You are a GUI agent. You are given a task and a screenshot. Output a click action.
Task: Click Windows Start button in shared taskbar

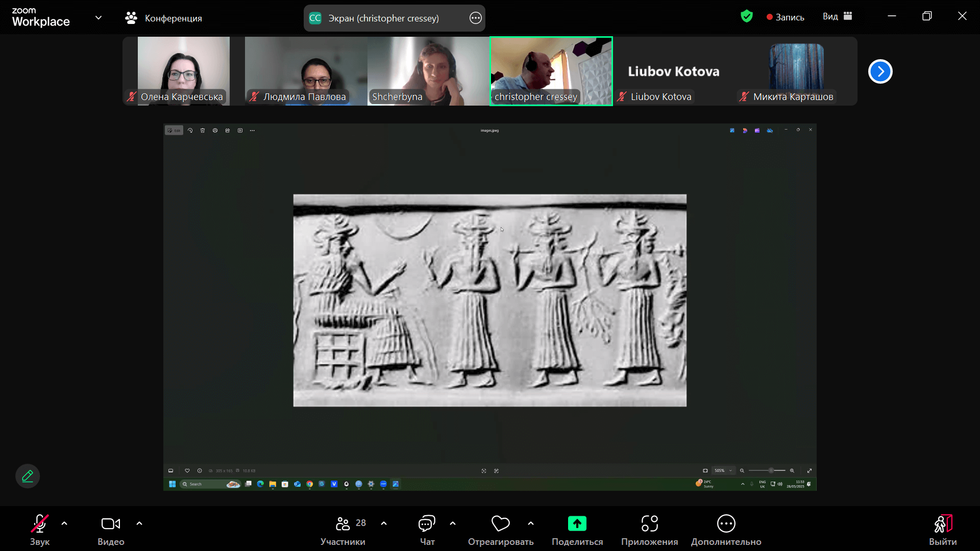pos(173,484)
